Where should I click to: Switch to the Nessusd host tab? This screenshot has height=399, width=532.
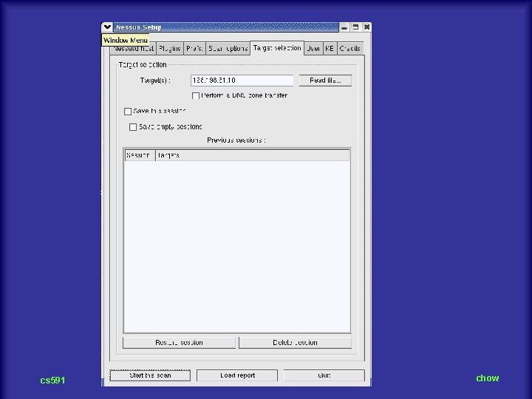coord(133,49)
